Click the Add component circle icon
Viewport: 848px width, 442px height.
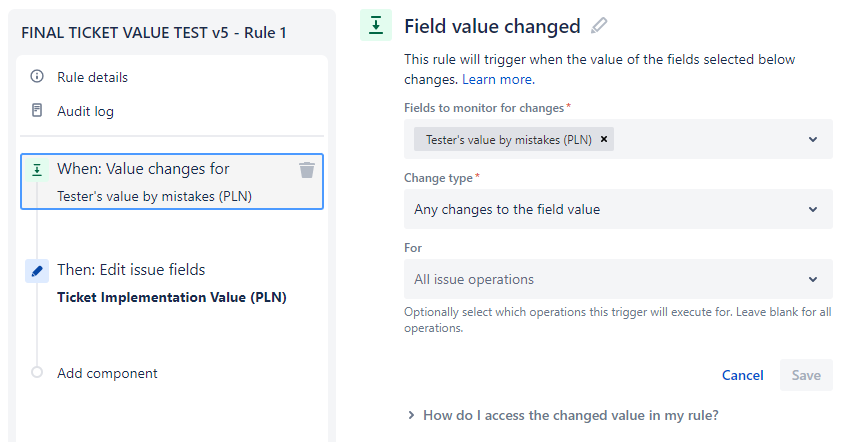click(x=37, y=372)
